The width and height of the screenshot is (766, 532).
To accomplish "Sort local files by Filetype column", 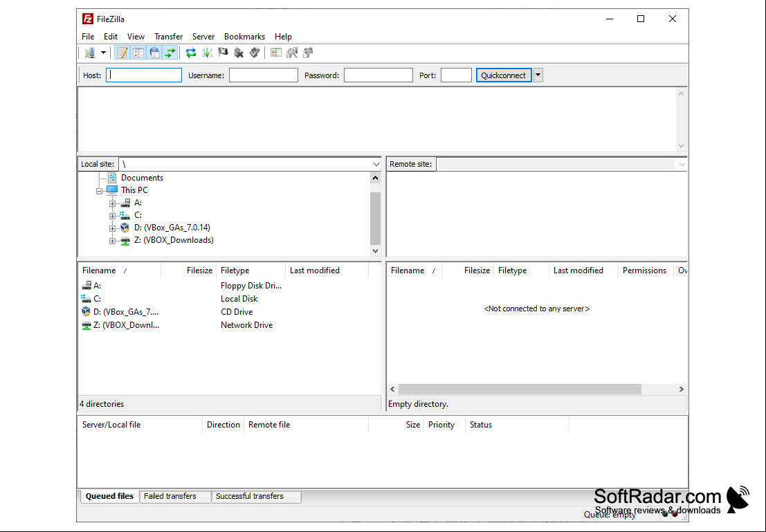I will point(250,270).
